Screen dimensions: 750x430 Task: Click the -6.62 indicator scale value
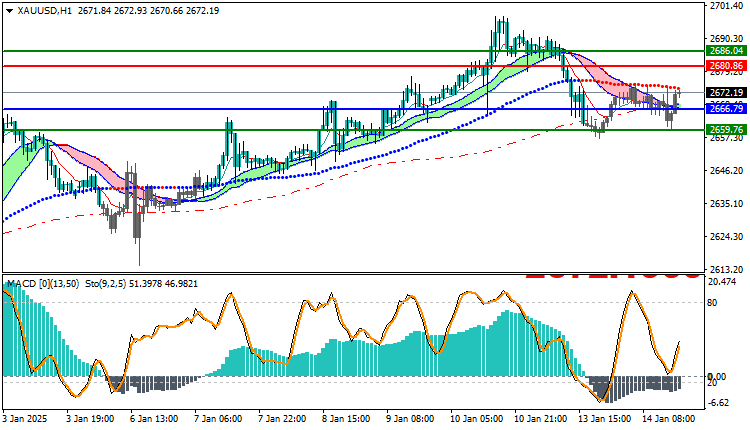719,403
